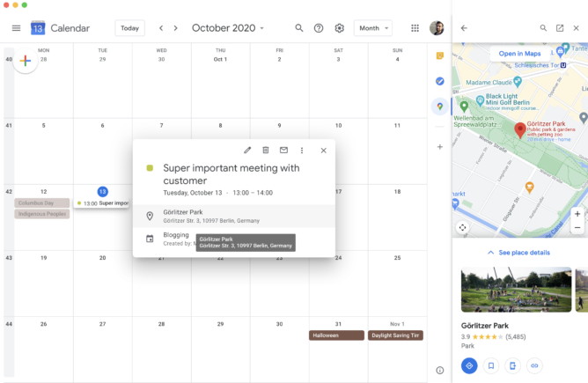Open Google Keep in side panel
This screenshot has height=383, width=588.
tap(440, 55)
